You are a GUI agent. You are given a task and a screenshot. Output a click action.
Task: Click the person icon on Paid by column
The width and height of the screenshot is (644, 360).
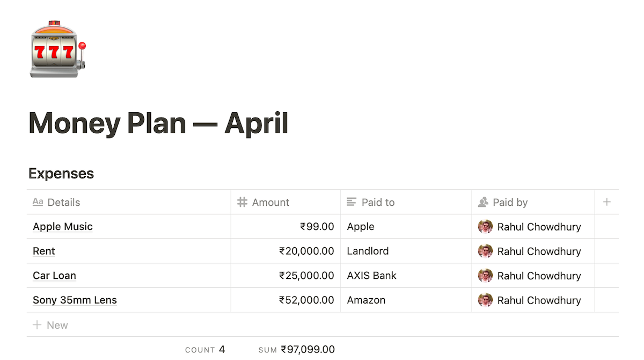pos(482,202)
